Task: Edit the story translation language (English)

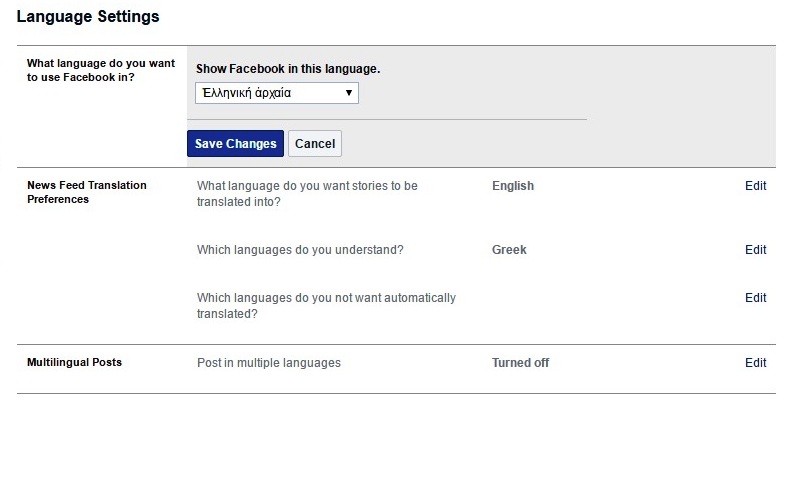Action: click(755, 186)
